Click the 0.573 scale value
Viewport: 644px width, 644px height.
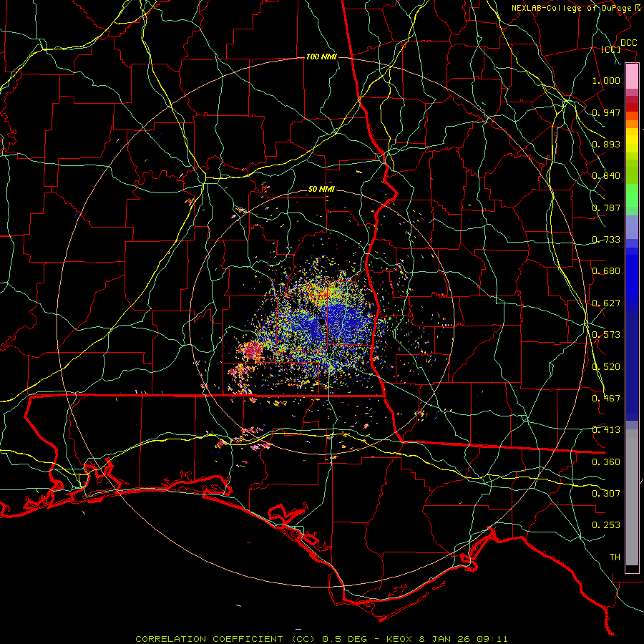(606, 335)
